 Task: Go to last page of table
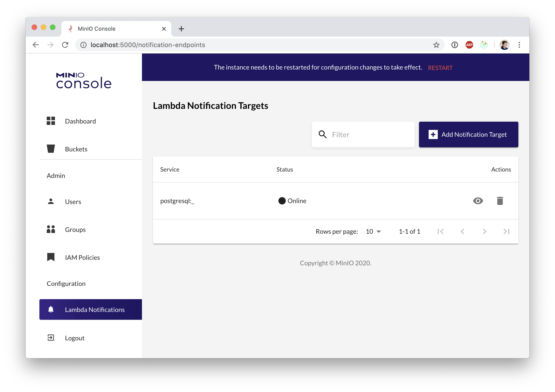(506, 231)
